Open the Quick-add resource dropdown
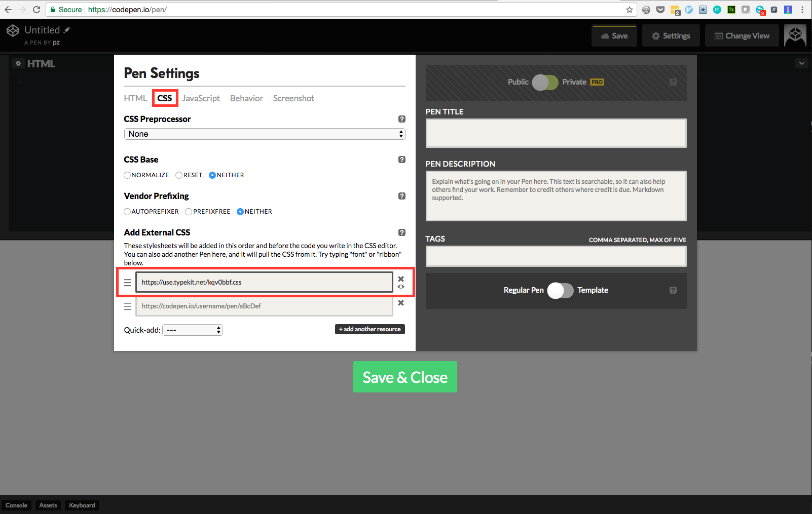Viewport: 812px width, 514px height. tap(192, 330)
